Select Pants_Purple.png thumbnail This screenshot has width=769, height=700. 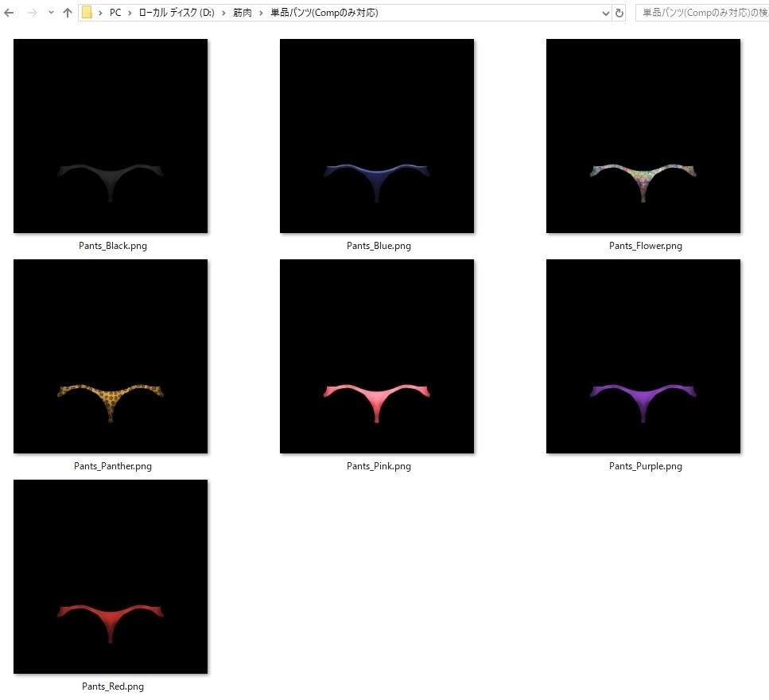(643, 356)
